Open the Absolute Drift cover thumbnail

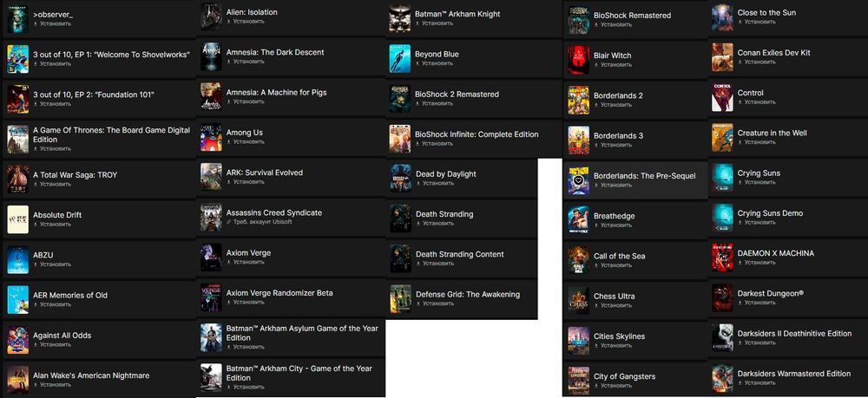click(17, 219)
